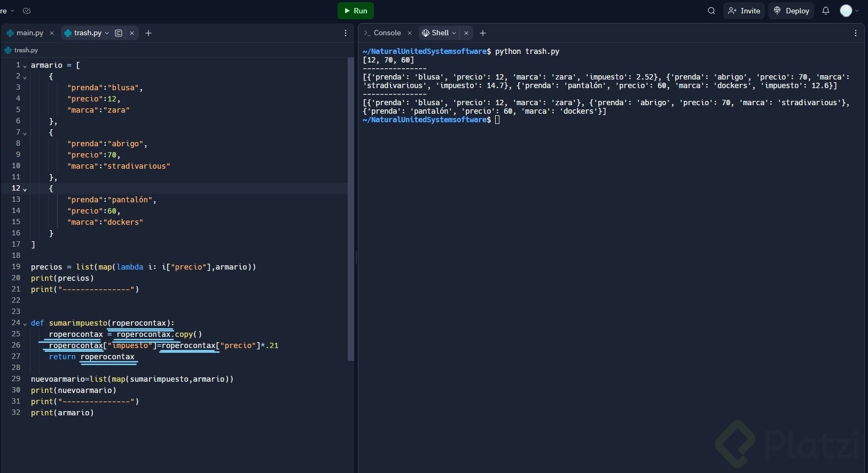Screen dimensions: 868x473
Task: Focus the shell prompt cursor
Action: coord(497,120)
